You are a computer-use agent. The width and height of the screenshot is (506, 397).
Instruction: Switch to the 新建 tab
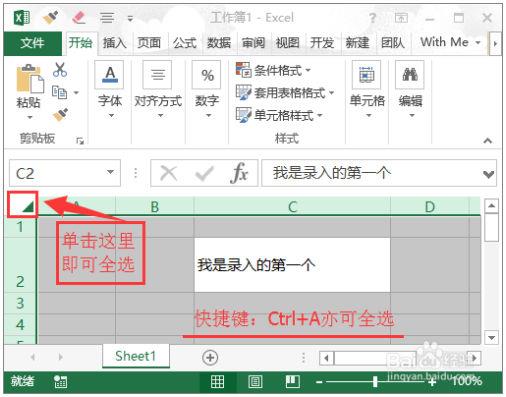[x=357, y=43]
